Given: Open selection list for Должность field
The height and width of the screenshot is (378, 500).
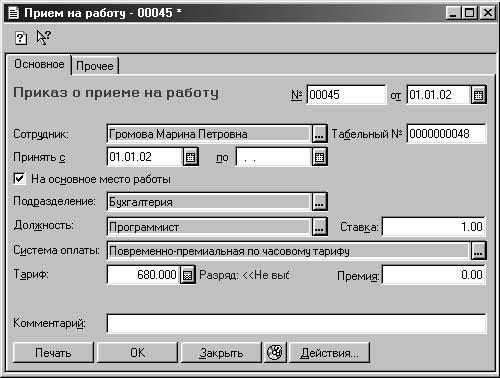Looking at the screenshot, I should click(x=319, y=227).
